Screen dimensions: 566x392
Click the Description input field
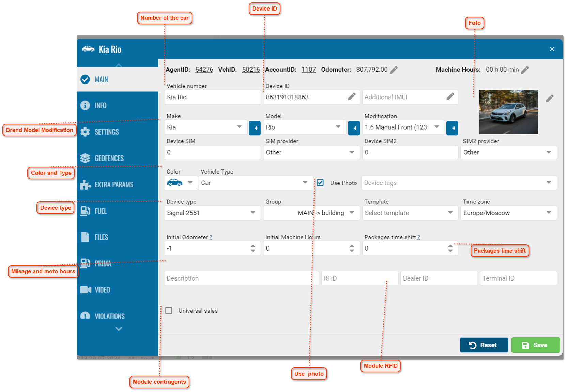(241, 278)
